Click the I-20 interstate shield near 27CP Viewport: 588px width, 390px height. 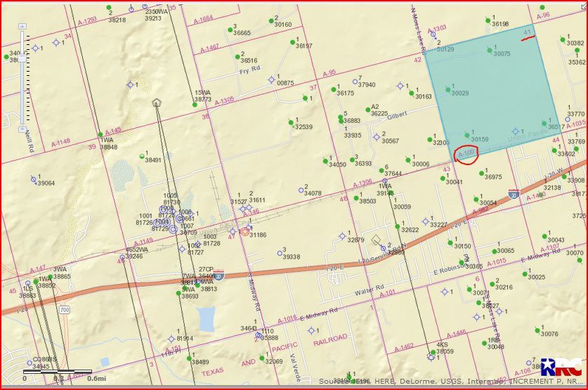[220, 275]
